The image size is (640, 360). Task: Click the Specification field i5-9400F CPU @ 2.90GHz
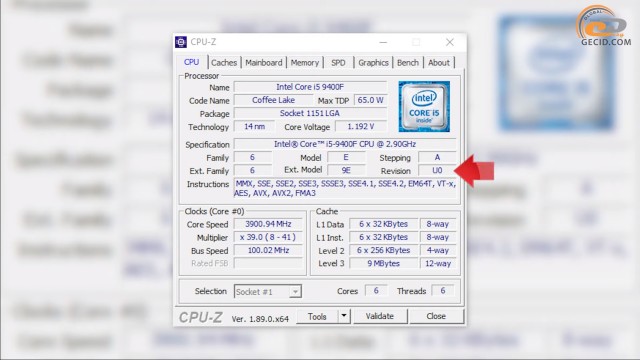point(345,144)
